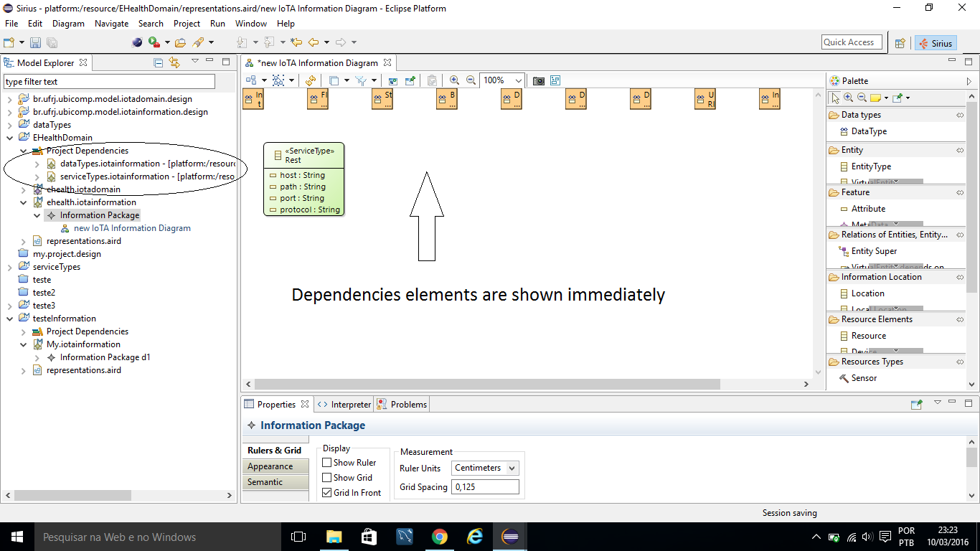The image size is (980, 551).
Task: Click Collapse All icon in Model Explorer
Action: pos(159,62)
